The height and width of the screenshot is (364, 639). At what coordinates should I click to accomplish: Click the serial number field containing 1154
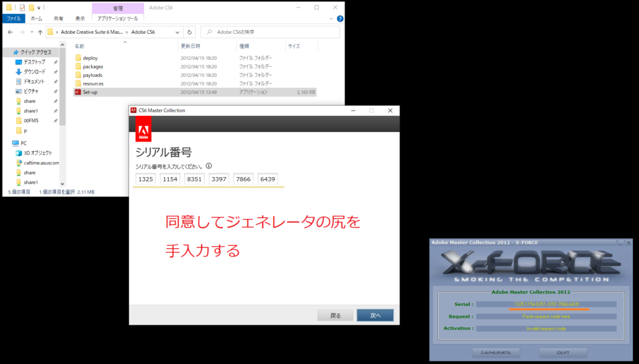pyautogui.click(x=170, y=179)
